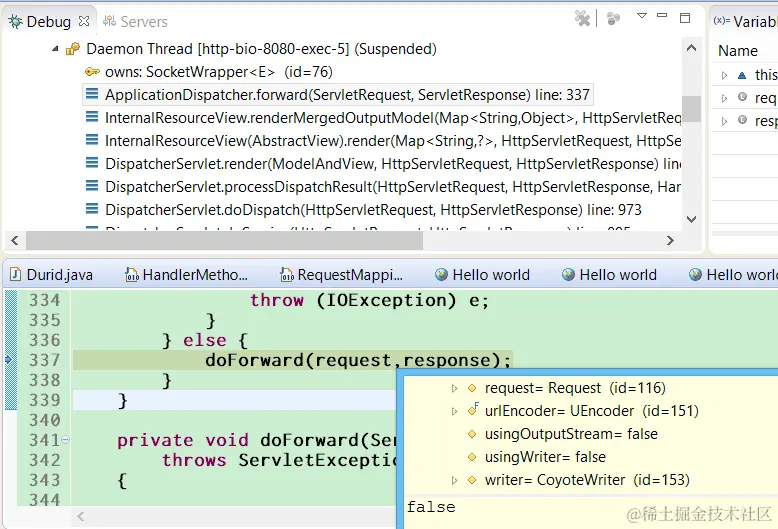This screenshot has width=778, height=529.
Task: Collapse the Daemon Thread http-bio-8080-exec-5 node
Action: point(55,49)
